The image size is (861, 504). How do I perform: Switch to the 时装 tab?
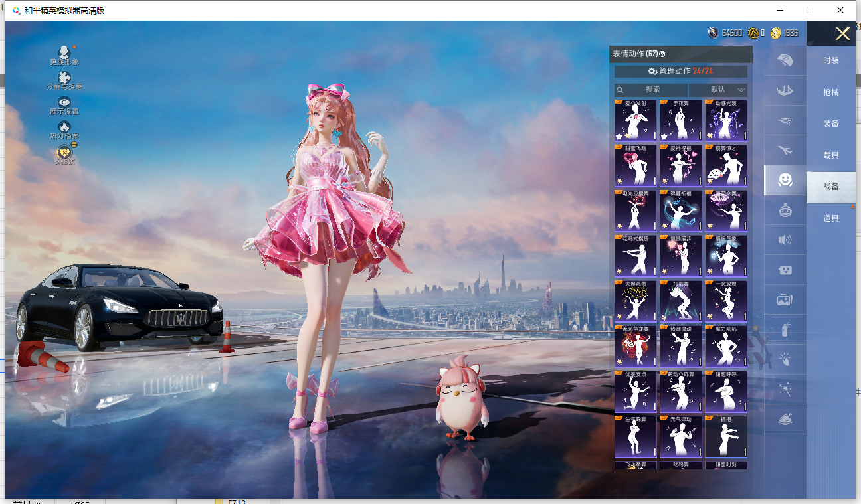tap(831, 60)
